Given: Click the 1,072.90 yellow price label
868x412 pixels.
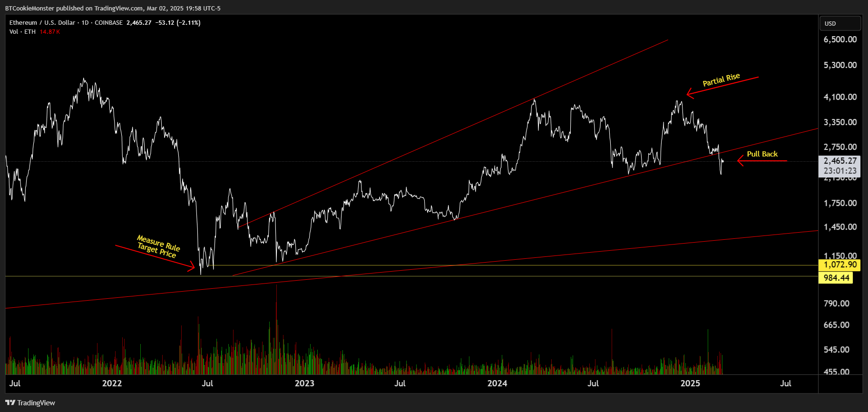Looking at the screenshot, I should tap(840, 265).
